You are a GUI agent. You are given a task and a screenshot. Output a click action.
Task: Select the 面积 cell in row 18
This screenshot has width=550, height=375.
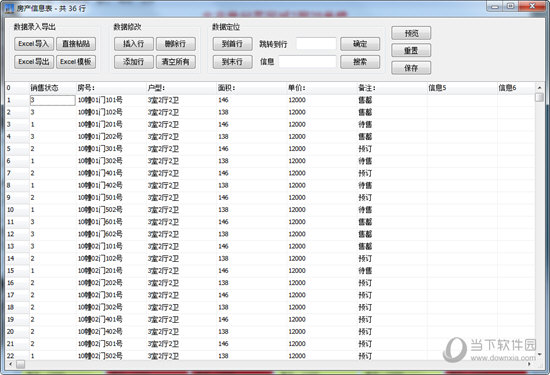tap(251, 307)
